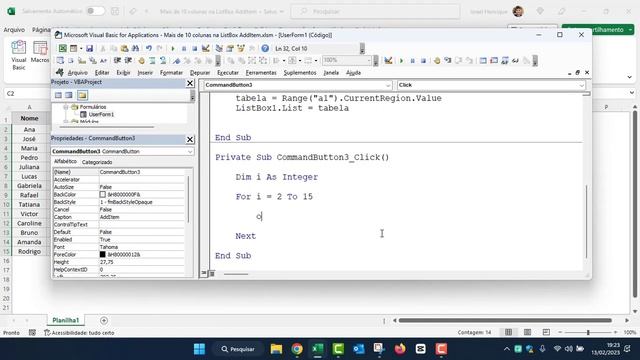This screenshot has width=640, height=360.
Task: Run the macro using the top toolbar play icon
Action: point(173,49)
